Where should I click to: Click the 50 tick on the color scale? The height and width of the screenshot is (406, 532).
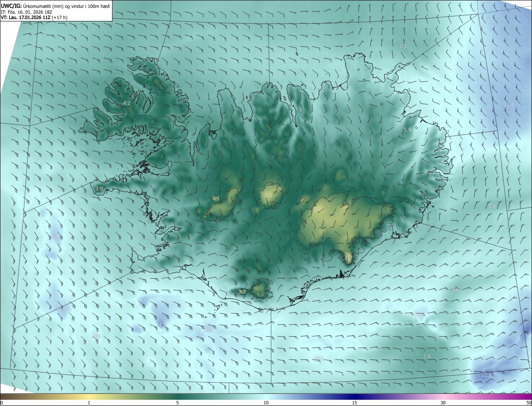[x=529, y=403]
